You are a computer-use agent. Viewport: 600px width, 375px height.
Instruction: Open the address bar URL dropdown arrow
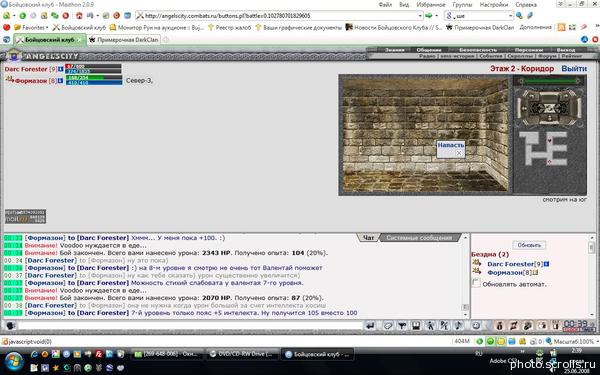(x=420, y=16)
